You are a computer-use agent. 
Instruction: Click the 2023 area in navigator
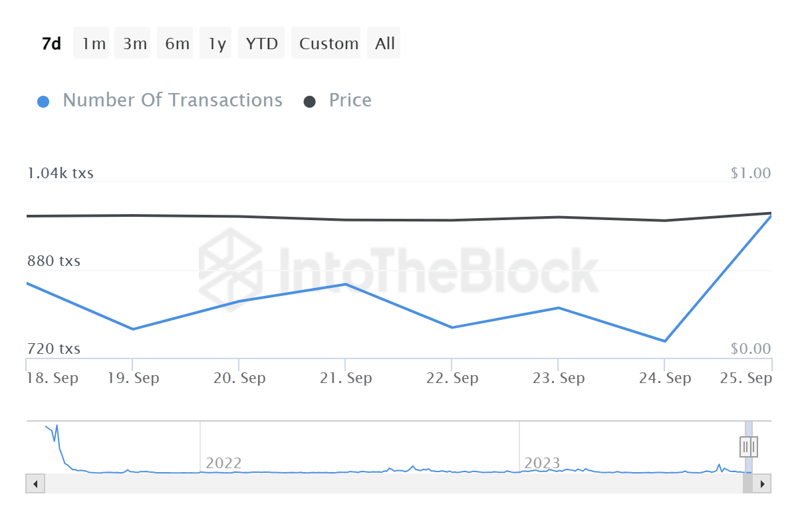[x=542, y=463]
